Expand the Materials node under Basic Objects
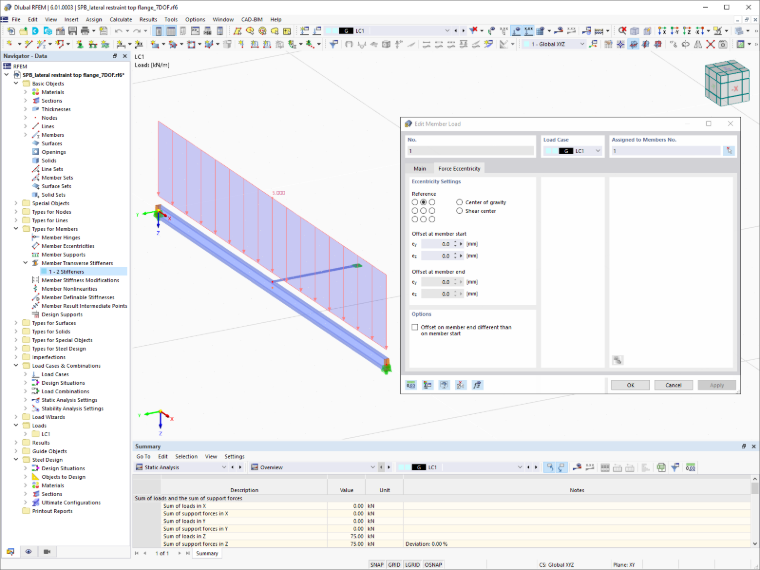 pos(25,92)
